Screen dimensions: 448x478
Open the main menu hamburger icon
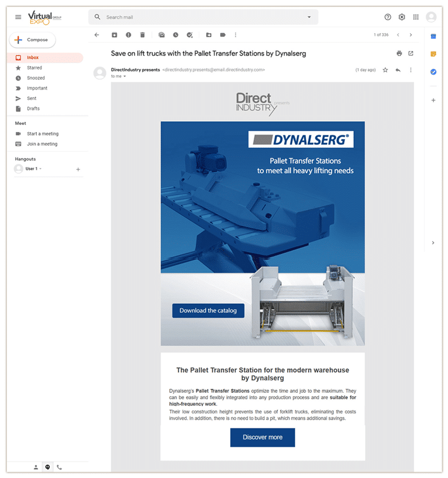tap(18, 17)
